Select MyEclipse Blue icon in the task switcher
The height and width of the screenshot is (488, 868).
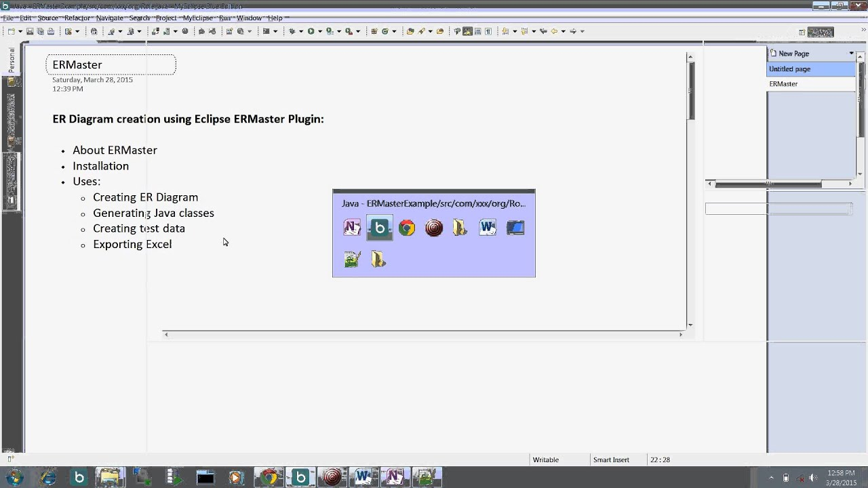tap(380, 228)
